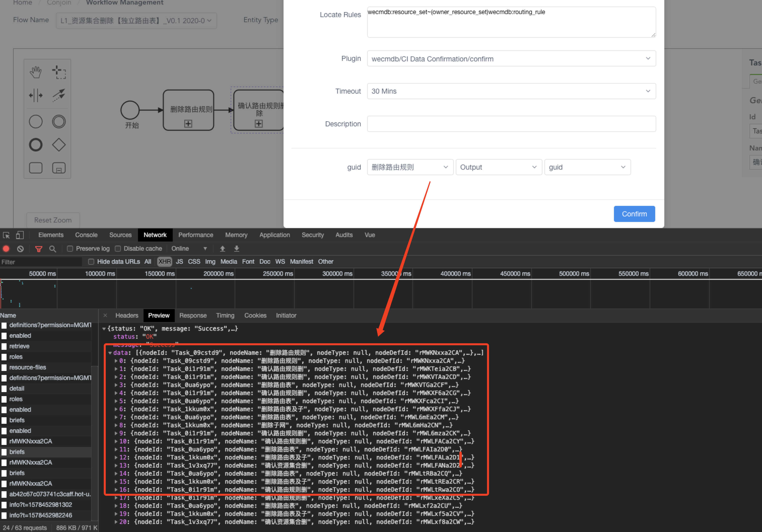The image size is (762, 532).
Task: Activate the lasso selection tool
Action: click(x=59, y=71)
